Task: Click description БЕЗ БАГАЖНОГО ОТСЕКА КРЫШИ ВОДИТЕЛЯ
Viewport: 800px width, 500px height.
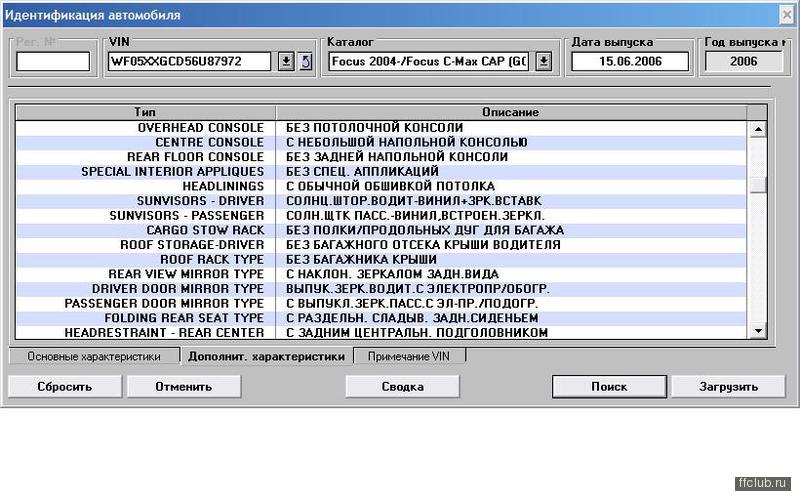Action: 423,245
